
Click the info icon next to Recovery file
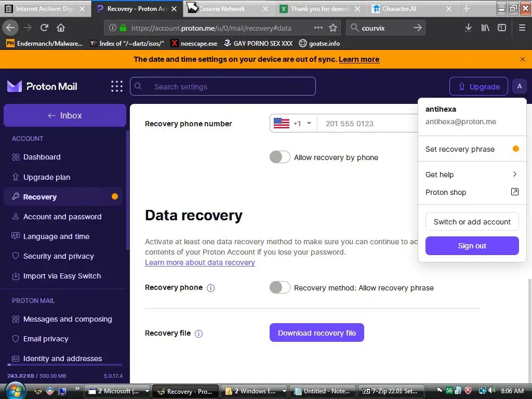[199, 334]
